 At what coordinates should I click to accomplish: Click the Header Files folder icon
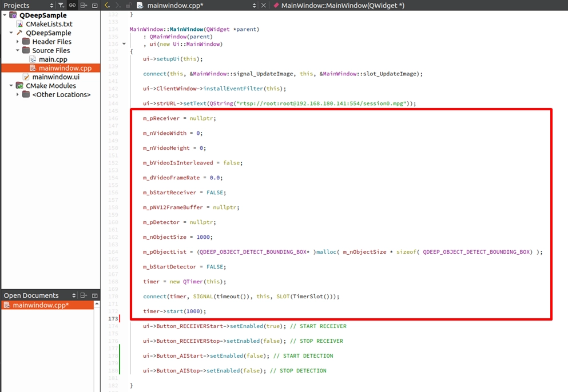point(26,41)
